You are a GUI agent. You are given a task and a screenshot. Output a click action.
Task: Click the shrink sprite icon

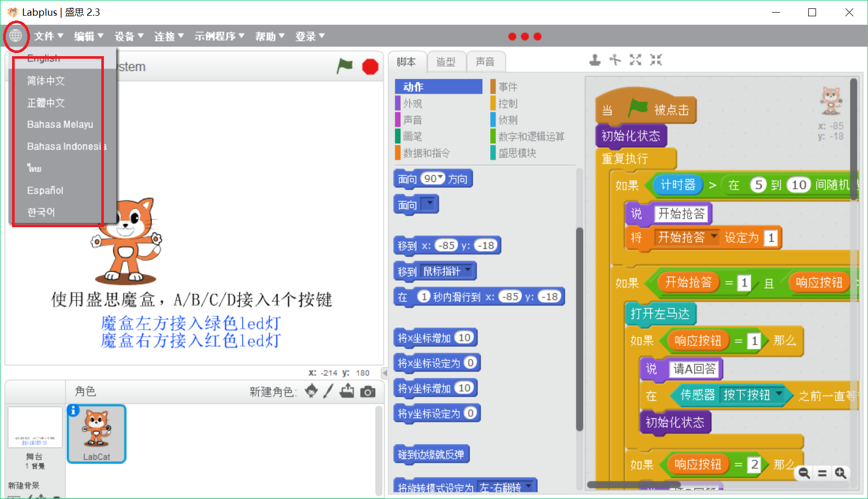tap(656, 60)
